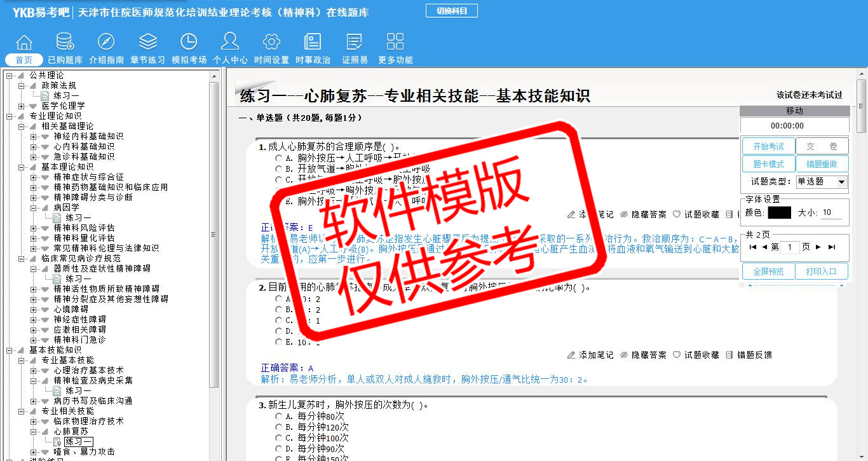This screenshot has height=461, width=868.
Task: Click the black font color swatch
Action: pos(779,213)
